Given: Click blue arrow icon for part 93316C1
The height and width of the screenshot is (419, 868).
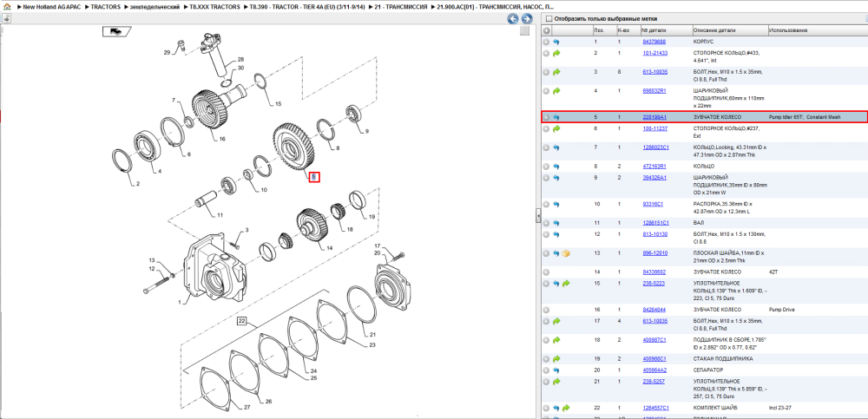Looking at the screenshot, I should tap(556, 204).
